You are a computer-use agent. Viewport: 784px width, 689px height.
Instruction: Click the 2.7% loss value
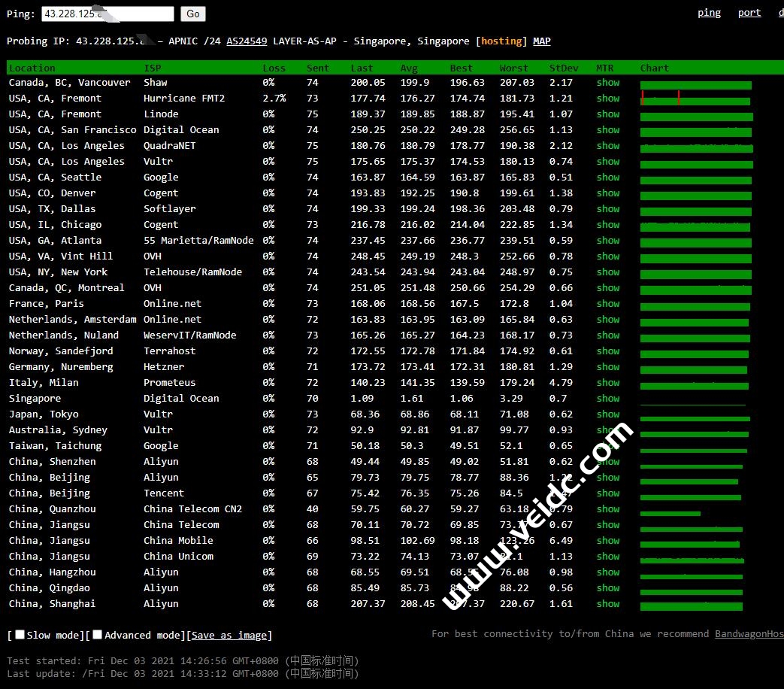[274, 99]
